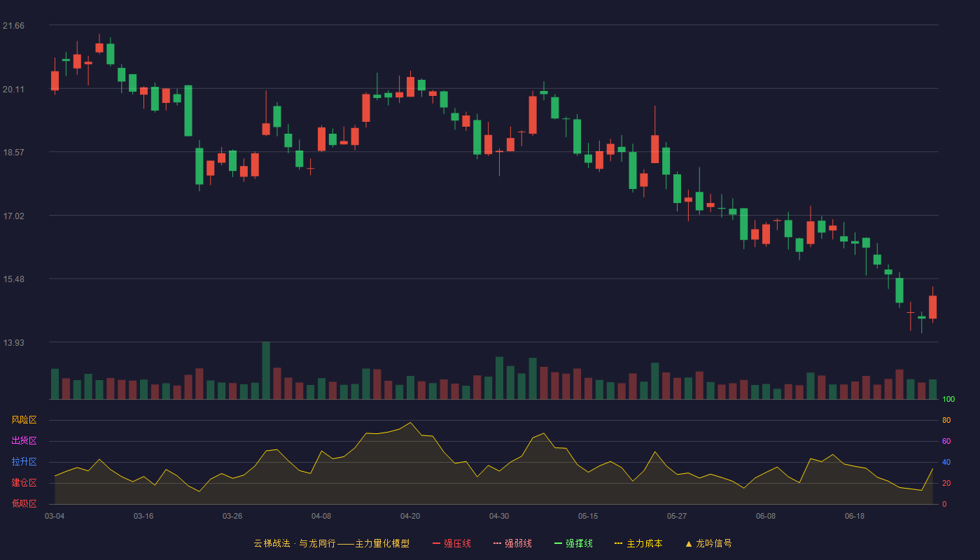Image resolution: width=980 pixels, height=560 pixels.
Task: Toggle the 主力成本 legend entry
Action: [x=638, y=543]
